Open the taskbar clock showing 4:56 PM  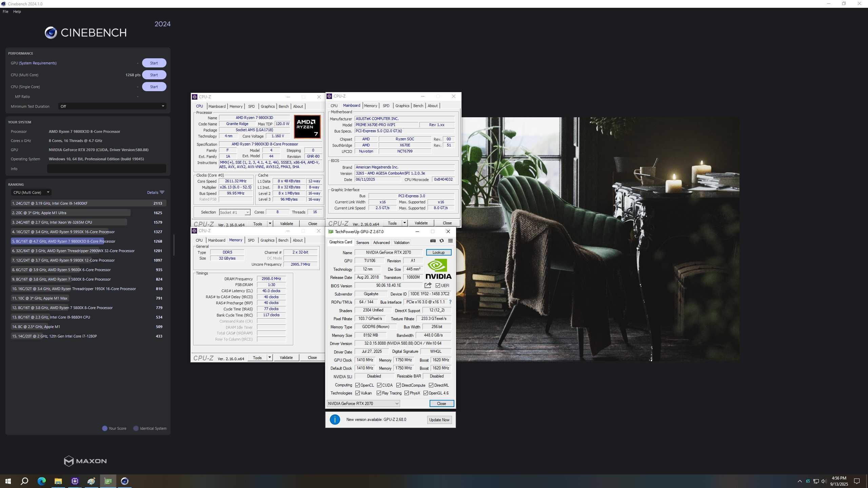[x=839, y=481]
